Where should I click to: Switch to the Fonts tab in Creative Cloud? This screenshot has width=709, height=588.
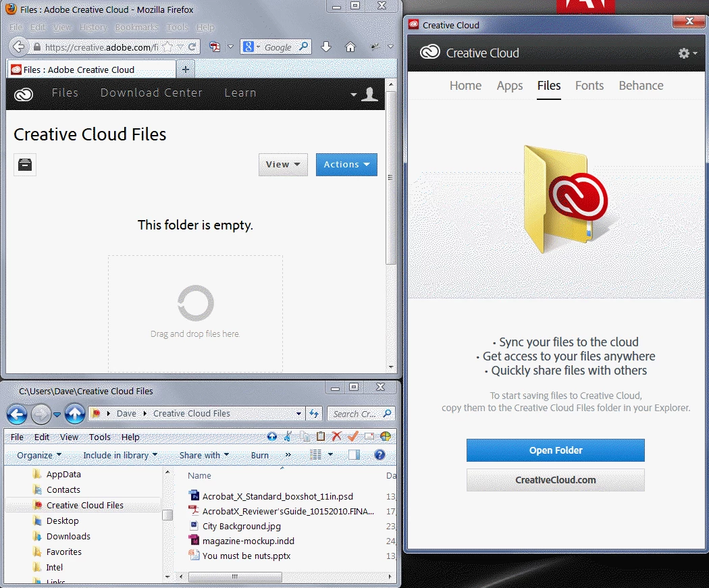(589, 86)
